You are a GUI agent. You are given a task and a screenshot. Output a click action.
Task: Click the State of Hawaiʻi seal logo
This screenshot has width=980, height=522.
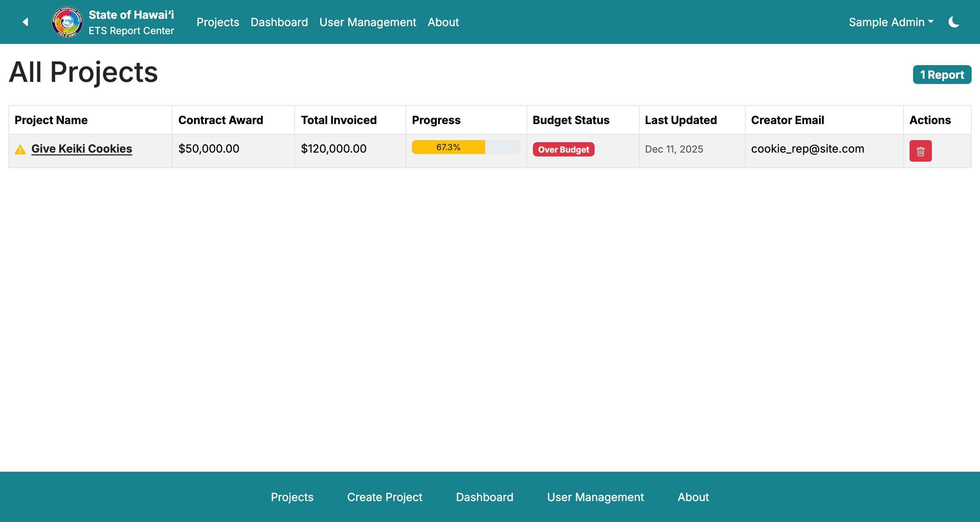click(x=67, y=22)
